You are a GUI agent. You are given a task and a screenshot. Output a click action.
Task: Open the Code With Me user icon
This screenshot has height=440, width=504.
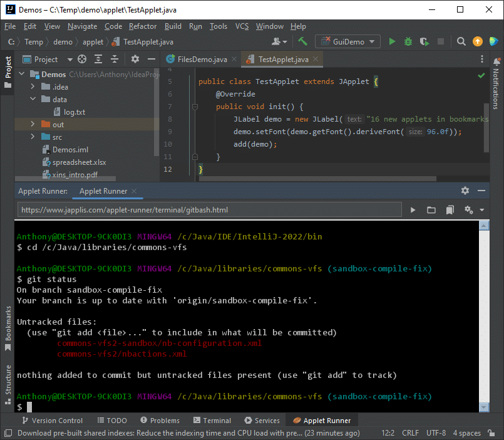pos(279,41)
